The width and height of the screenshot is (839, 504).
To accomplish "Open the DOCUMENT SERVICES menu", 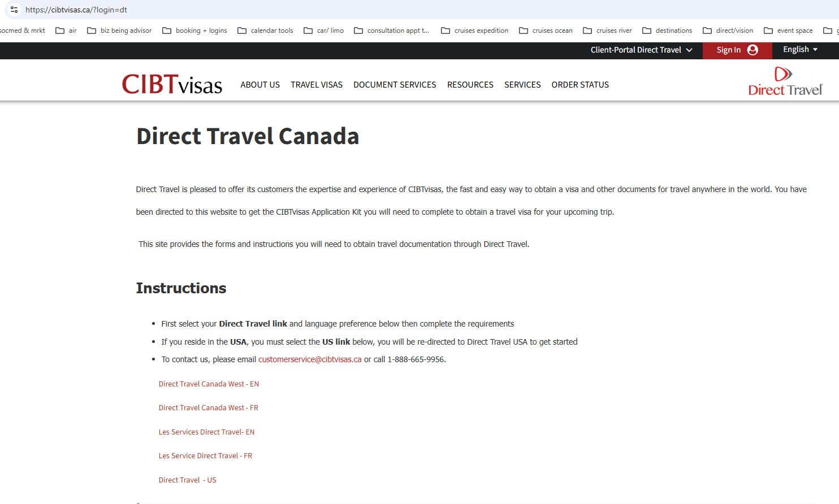I will click(x=395, y=85).
